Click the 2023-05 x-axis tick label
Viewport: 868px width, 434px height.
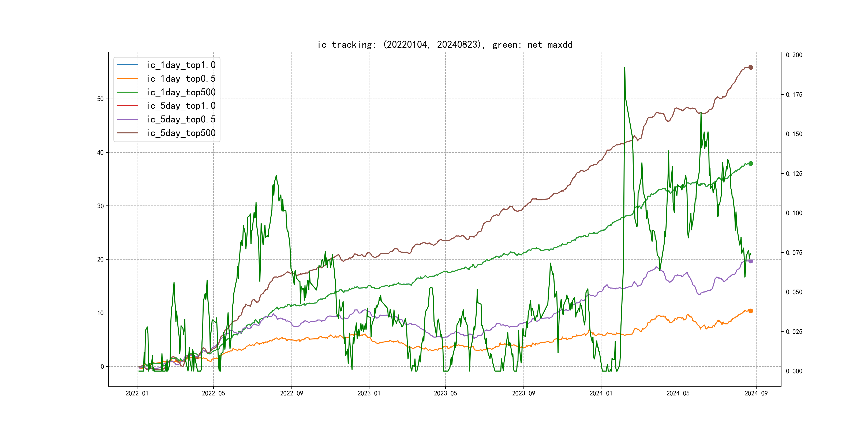[445, 393]
